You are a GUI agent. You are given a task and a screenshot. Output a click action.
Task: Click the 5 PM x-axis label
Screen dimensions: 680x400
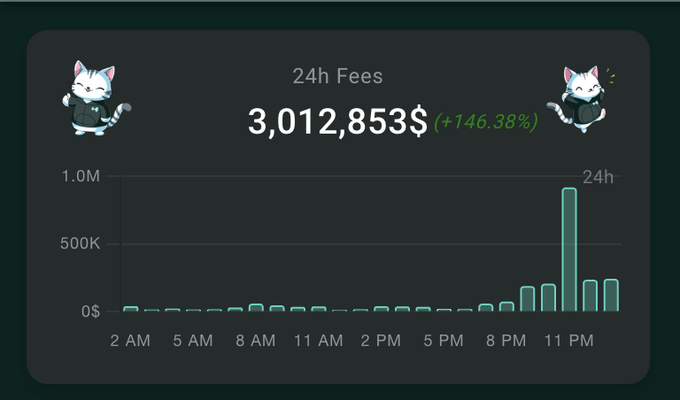(443, 341)
